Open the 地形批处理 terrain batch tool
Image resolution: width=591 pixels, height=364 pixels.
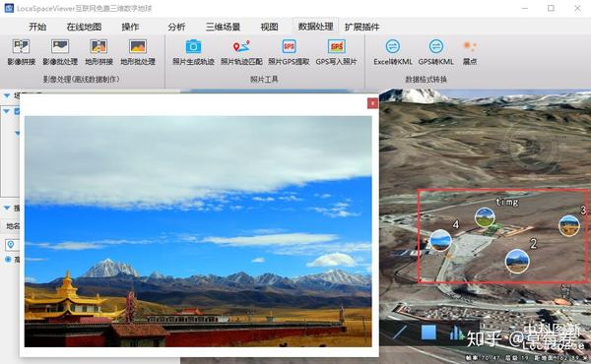pos(138,52)
